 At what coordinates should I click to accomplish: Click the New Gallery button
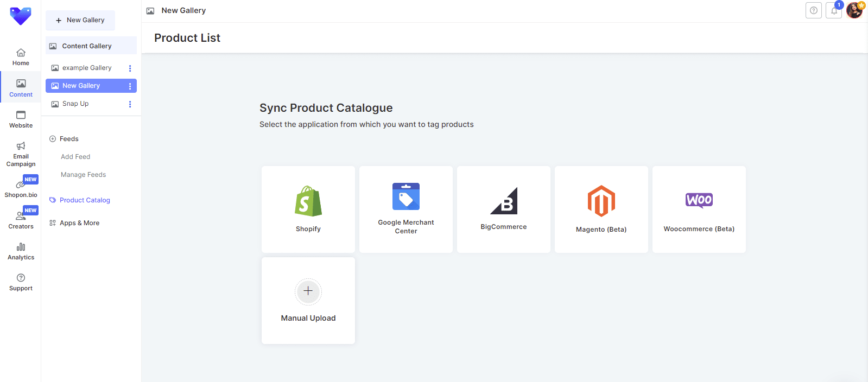click(x=80, y=20)
